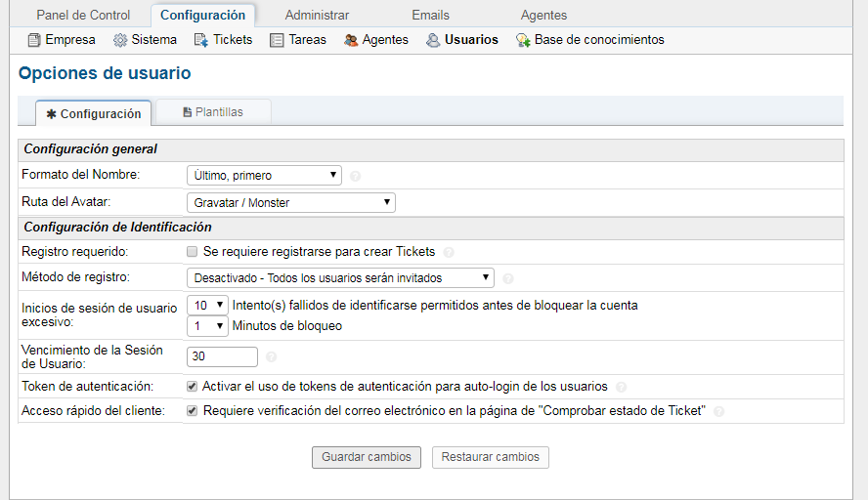Open the Método de registro dropdown

click(340, 278)
